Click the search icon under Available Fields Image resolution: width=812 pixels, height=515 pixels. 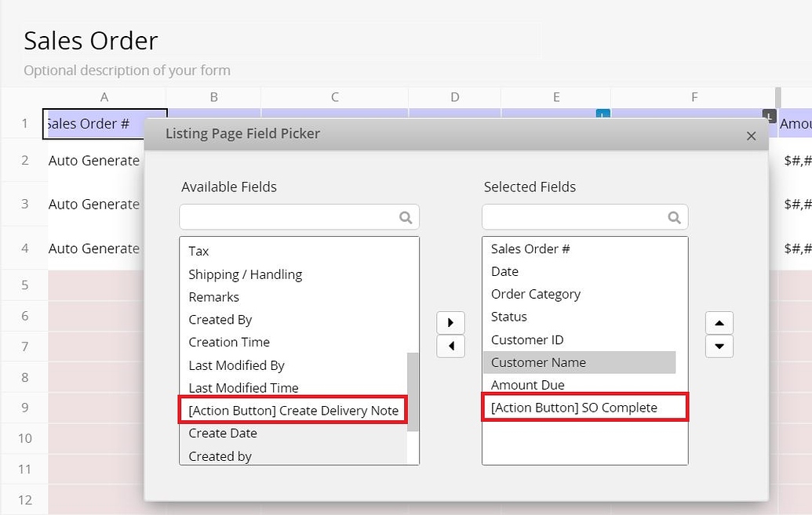[x=406, y=217]
